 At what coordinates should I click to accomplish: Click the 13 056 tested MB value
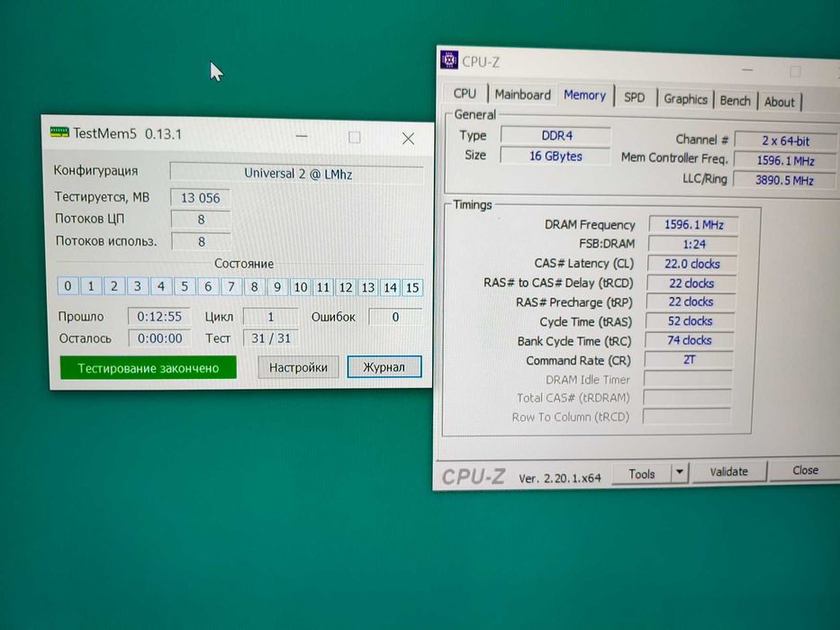(x=201, y=198)
